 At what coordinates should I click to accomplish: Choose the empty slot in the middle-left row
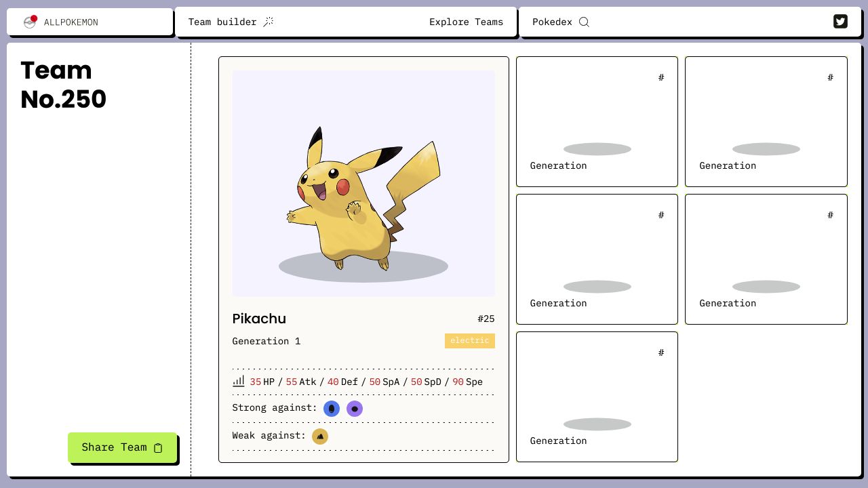click(x=597, y=259)
